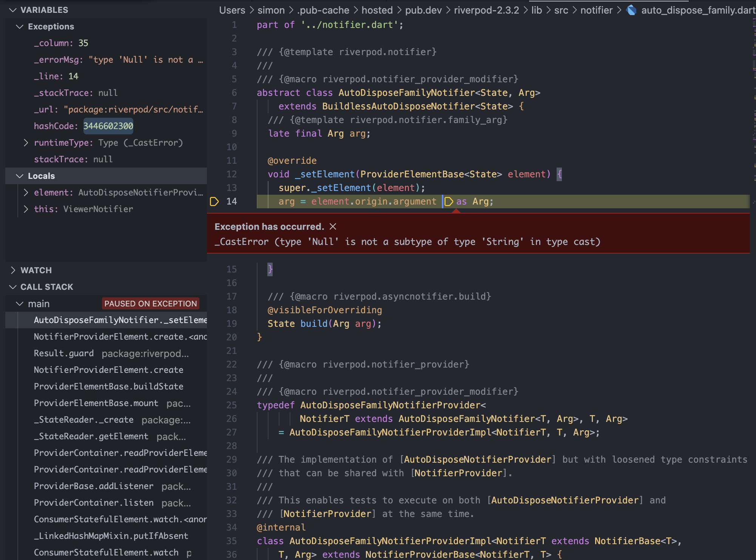Collapse the CALL STACK section

pyautogui.click(x=13, y=287)
